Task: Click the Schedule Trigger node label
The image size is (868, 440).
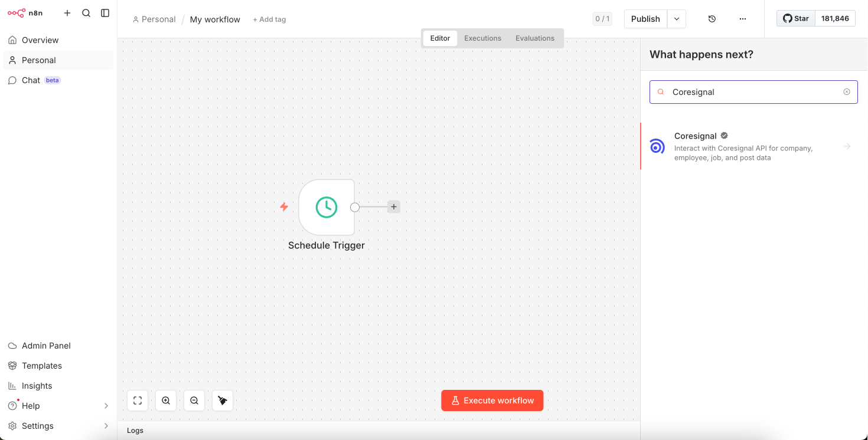Action: pos(327,245)
